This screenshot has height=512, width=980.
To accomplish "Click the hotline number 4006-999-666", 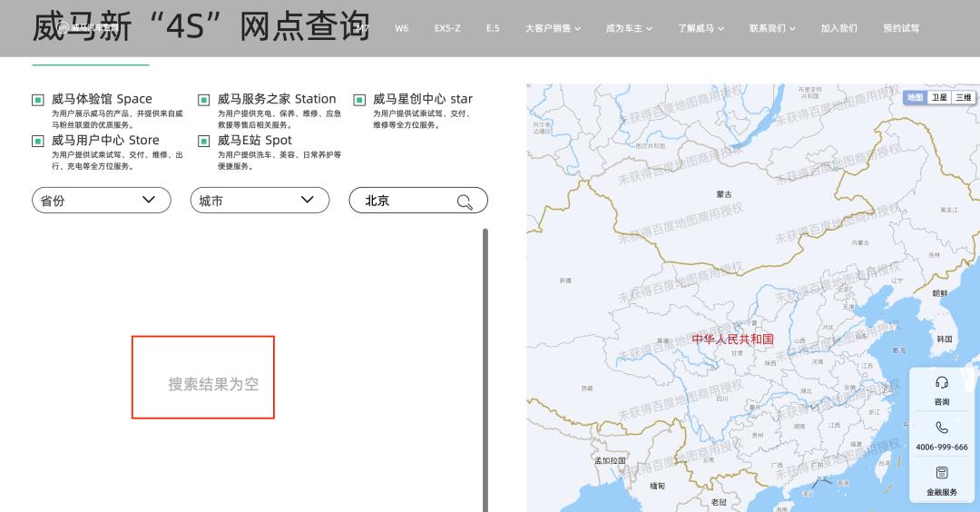I will pos(942,447).
